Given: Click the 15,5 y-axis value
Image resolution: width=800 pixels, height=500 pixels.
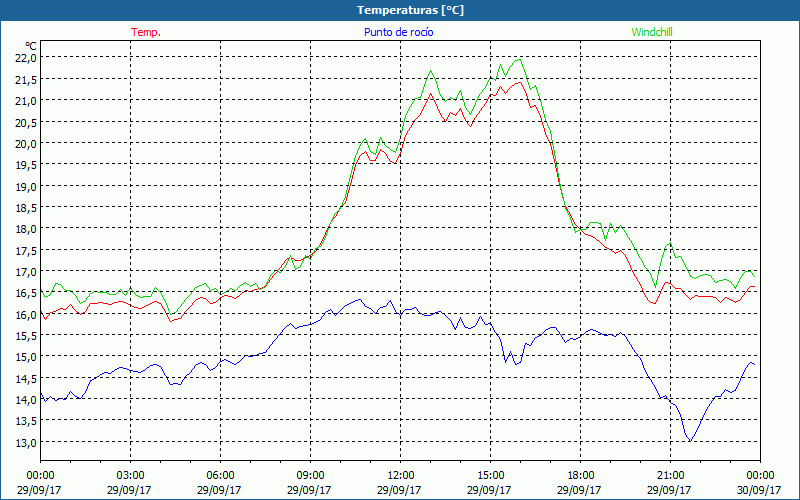Looking at the screenshot, I should (x=27, y=336).
